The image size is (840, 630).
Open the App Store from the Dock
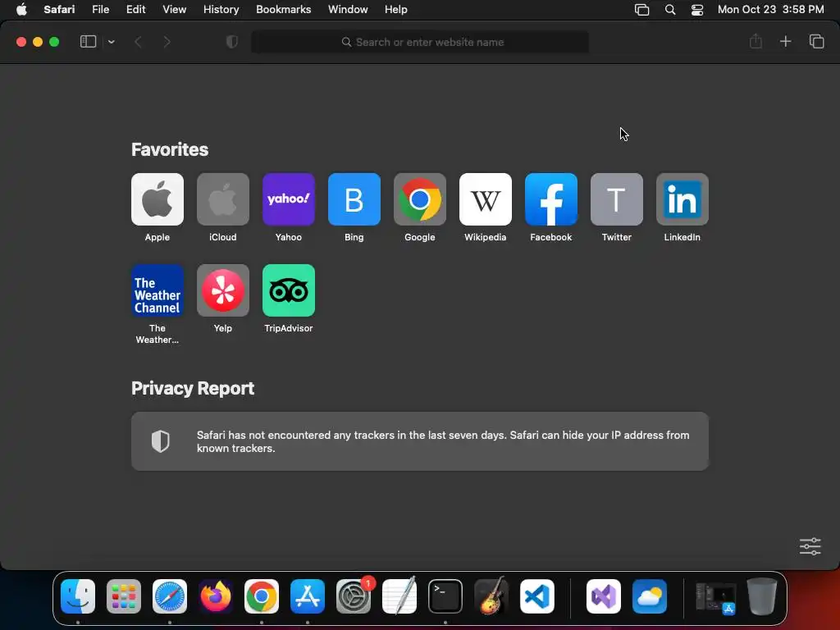[x=308, y=596]
